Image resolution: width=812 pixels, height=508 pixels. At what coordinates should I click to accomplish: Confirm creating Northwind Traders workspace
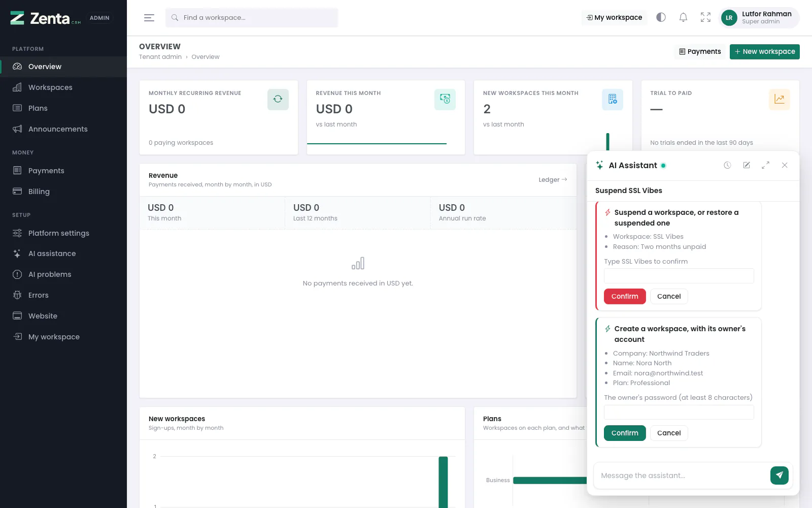[x=625, y=433]
